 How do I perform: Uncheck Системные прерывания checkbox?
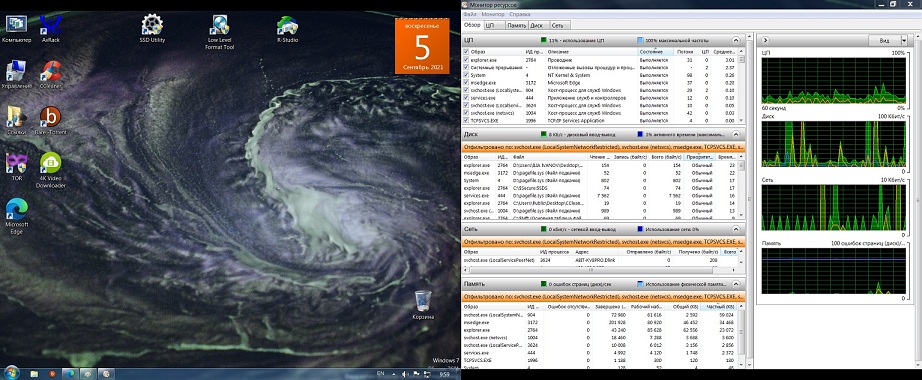(x=467, y=68)
